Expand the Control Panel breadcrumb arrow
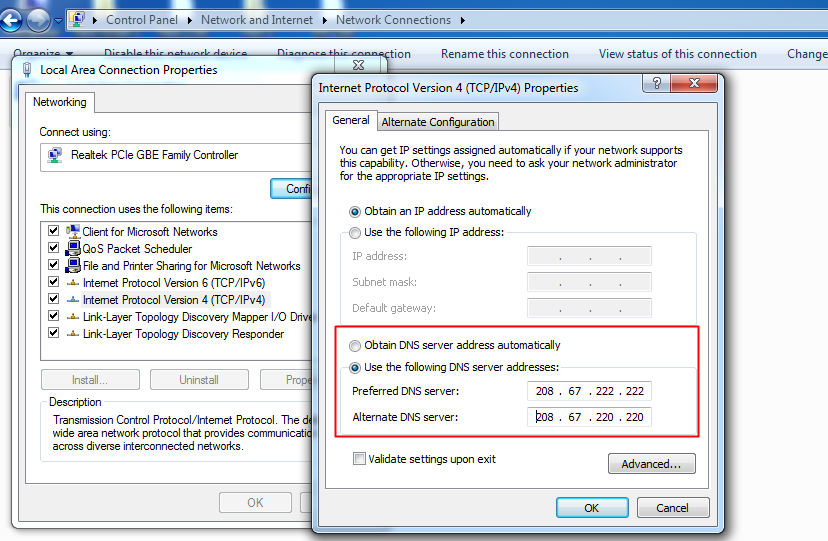This screenshot has width=828, height=541. pos(189,20)
